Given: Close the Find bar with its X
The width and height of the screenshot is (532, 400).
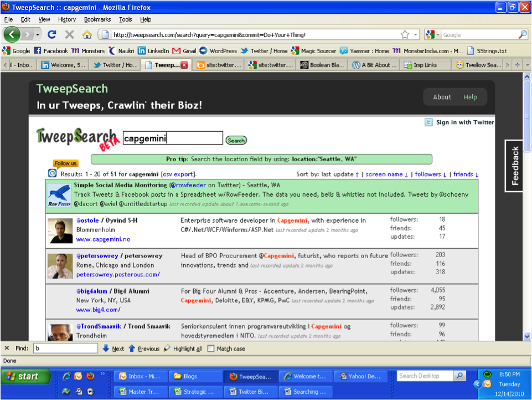Looking at the screenshot, I should click(x=7, y=348).
